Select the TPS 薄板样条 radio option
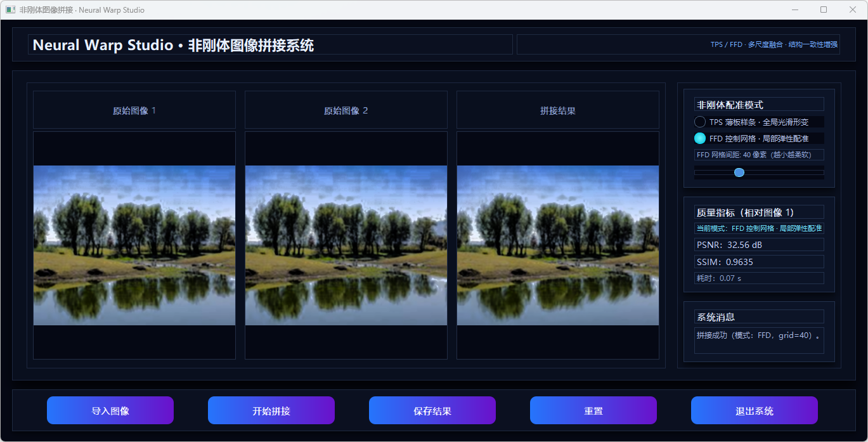 point(700,122)
